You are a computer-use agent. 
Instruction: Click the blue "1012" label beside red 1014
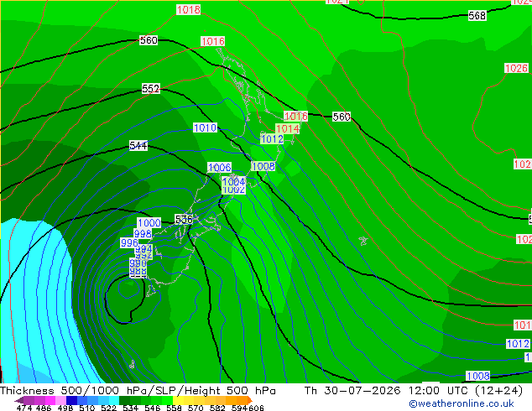[x=272, y=138]
